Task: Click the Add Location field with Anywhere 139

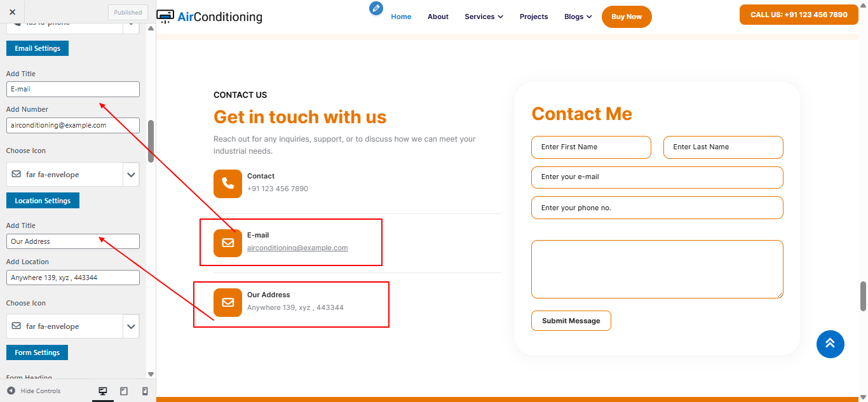Action: (x=73, y=278)
